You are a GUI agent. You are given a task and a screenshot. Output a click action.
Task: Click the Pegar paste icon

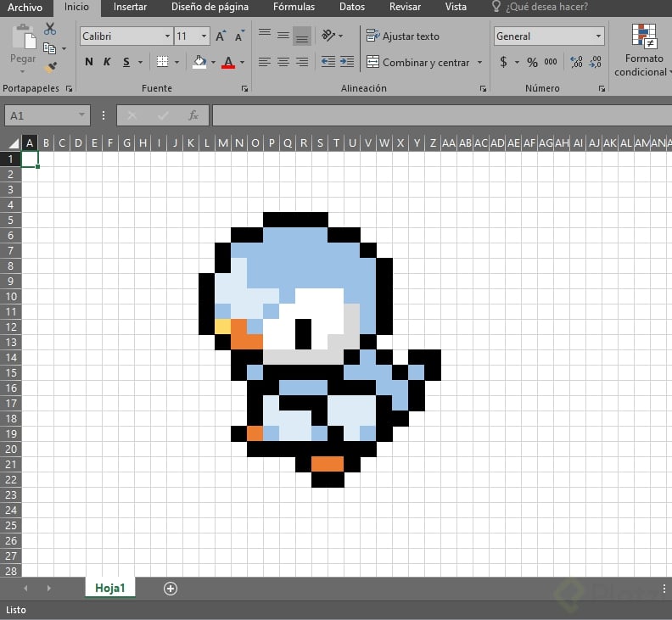point(23,36)
